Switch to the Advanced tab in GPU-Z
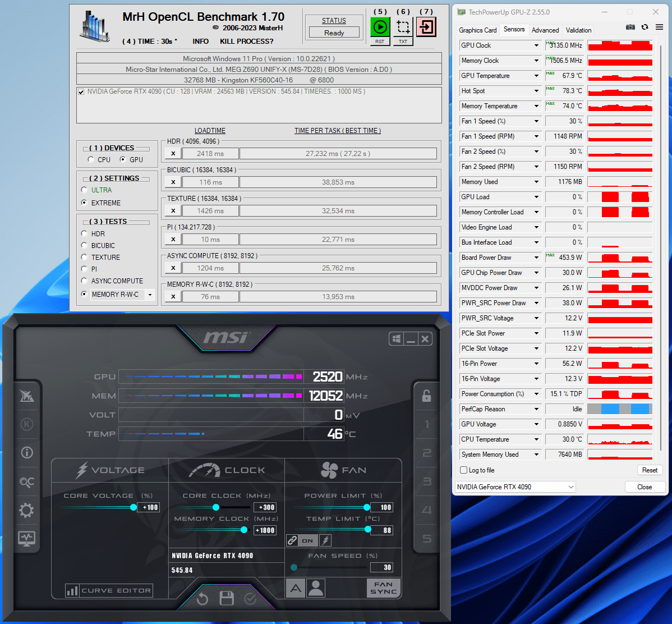The width and height of the screenshot is (672, 624). 545,30
